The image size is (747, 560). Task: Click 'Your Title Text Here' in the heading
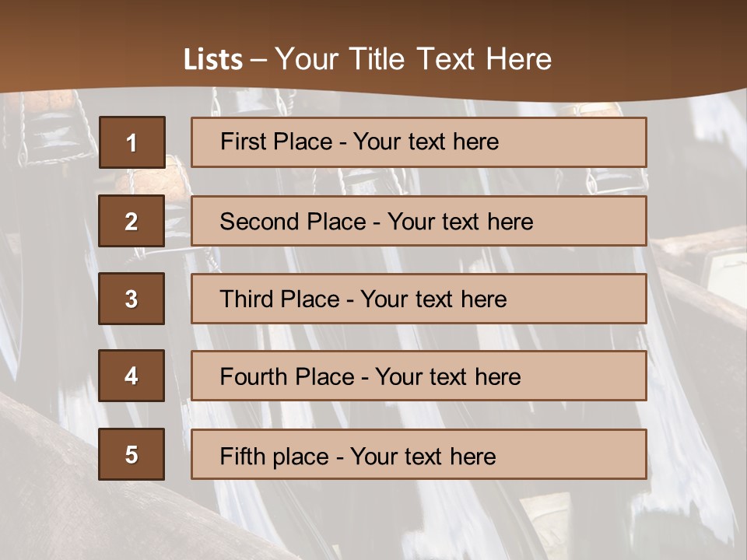tap(413, 59)
